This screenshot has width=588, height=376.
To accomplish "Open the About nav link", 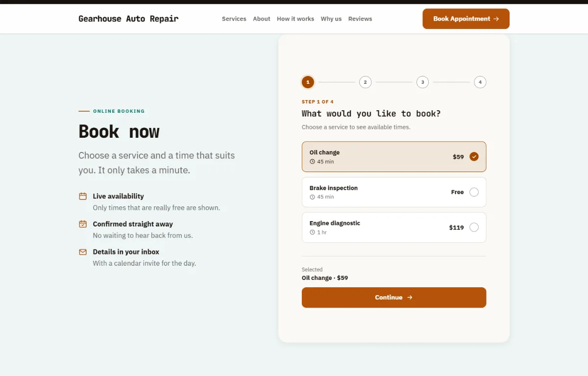I will pyautogui.click(x=262, y=19).
